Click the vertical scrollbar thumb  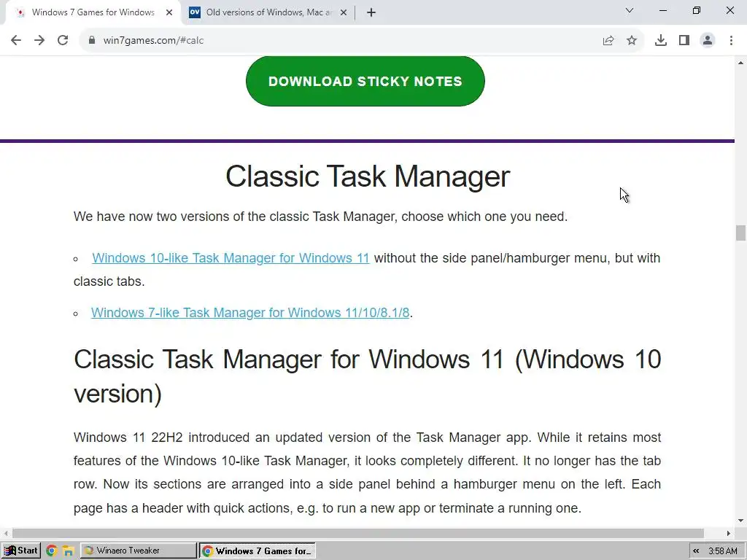coord(740,233)
